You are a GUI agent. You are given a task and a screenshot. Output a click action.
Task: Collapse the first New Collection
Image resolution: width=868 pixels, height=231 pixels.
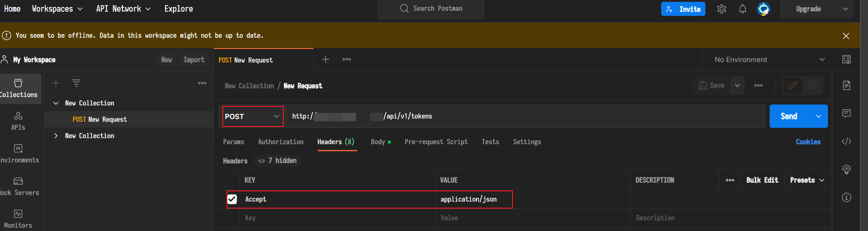56,103
